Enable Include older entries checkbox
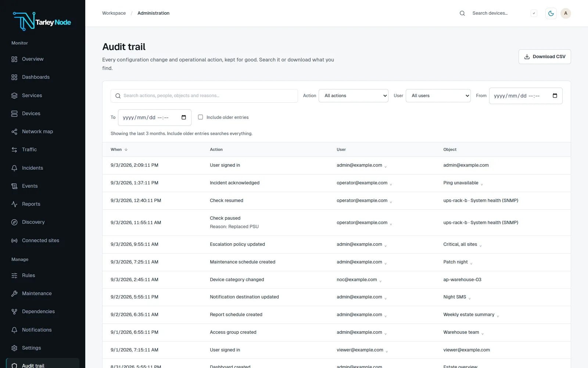Screen dimensions: 588x368 pyautogui.click(x=200, y=117)
